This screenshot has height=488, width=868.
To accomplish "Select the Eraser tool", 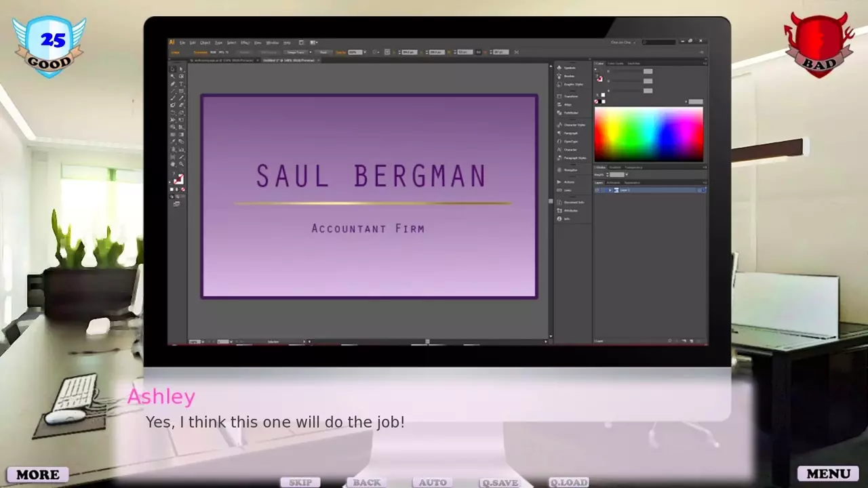I will coord(182,106).
